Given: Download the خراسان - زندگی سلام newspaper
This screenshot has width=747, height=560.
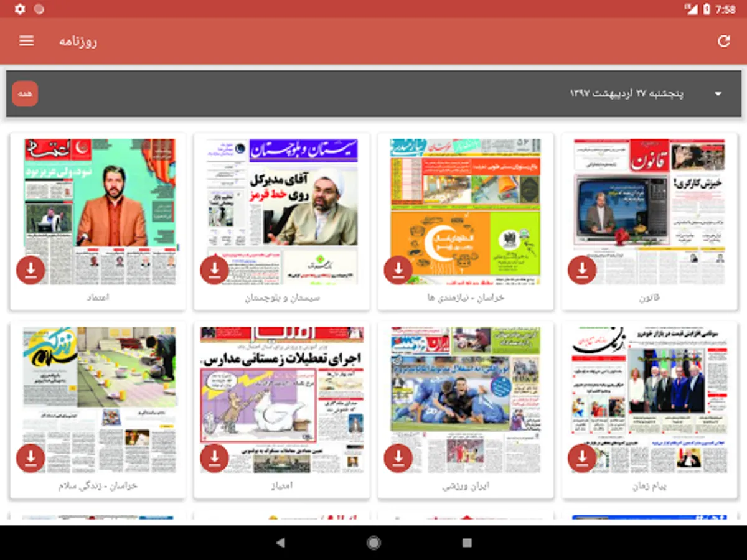Looking at the screenshot, I should (x=31, y=458).
